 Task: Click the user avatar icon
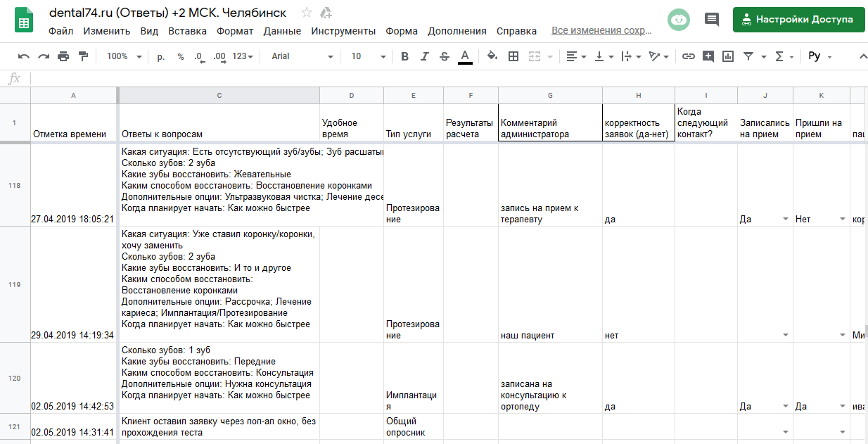(679, 20)
